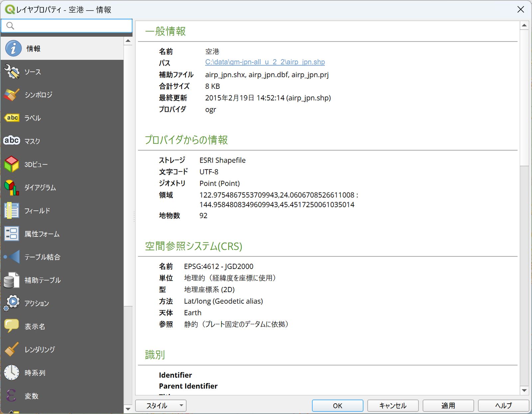
Task: Select the アクション gear icon
Action: click(x=12, y=303)
